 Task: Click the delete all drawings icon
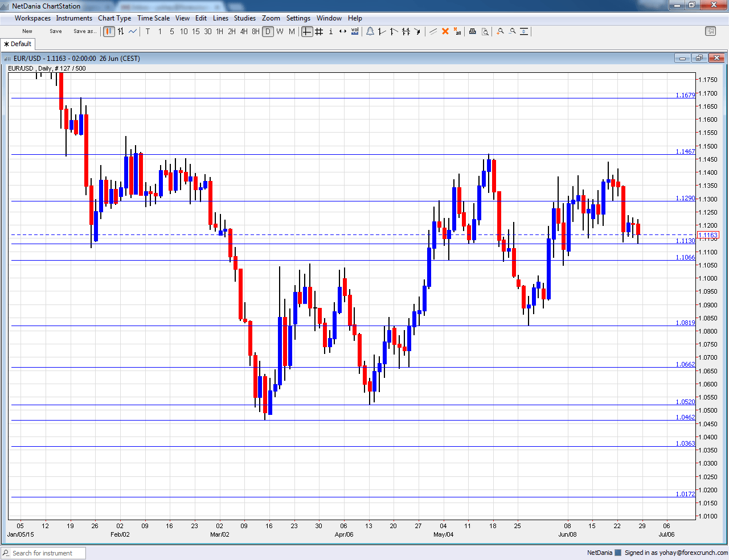point(457,31)
